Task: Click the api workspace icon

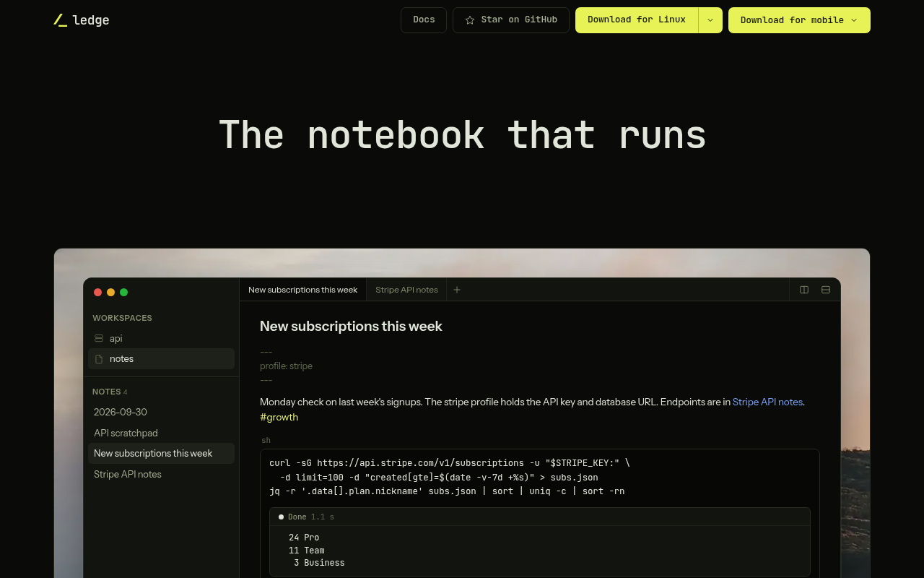Action: point(99,338)
